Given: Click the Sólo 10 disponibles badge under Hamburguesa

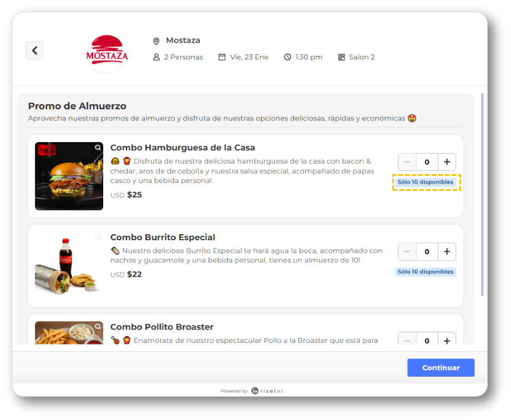Looking at the screenshot, I should click(x=426, y=182).
